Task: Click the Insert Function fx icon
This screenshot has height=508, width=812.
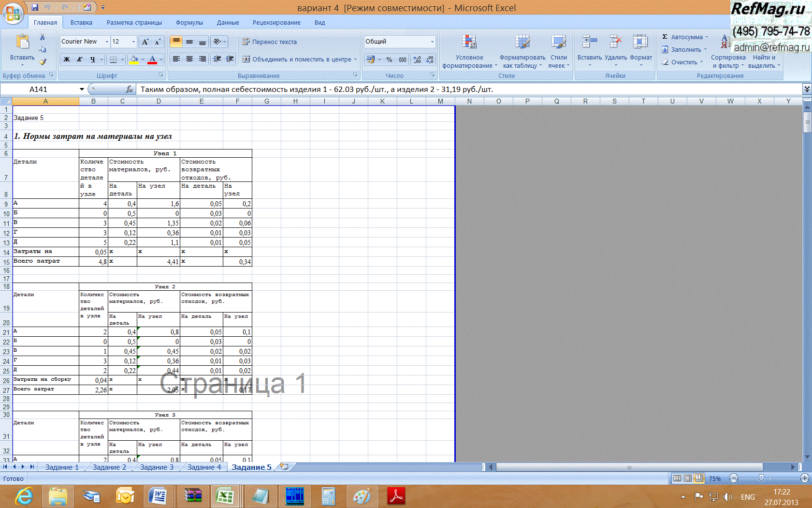Action: point(129,90)
